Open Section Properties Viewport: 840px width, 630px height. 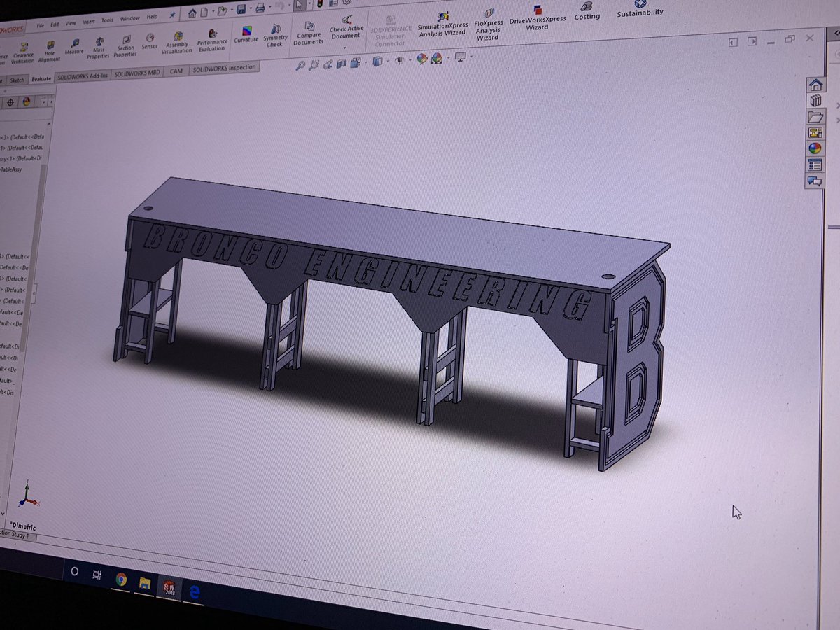click(x=126, y=46)
